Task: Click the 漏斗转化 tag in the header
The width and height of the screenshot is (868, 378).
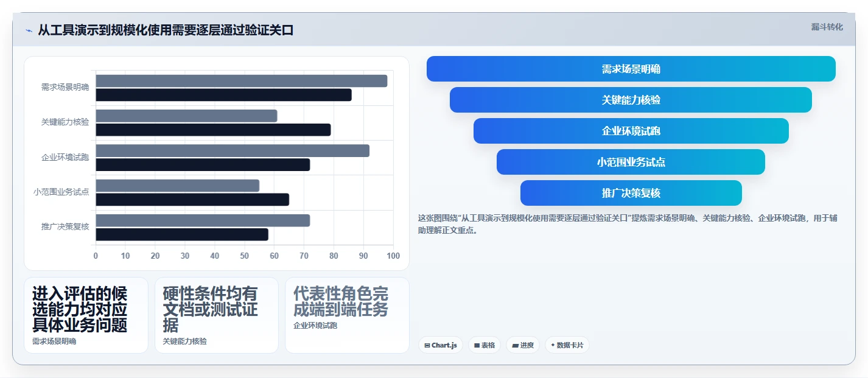Action: (x=827, y=27)
